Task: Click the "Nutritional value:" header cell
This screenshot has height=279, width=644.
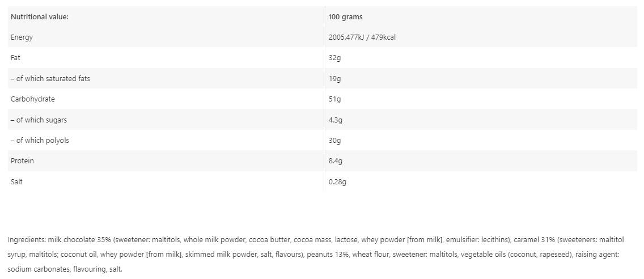Action: [39, 16]
